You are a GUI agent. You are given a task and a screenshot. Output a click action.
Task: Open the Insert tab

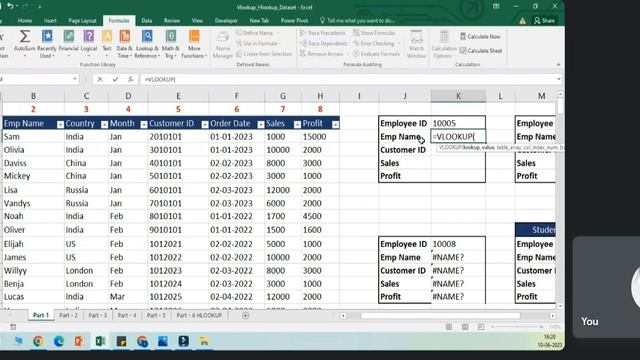coord(50,20)
